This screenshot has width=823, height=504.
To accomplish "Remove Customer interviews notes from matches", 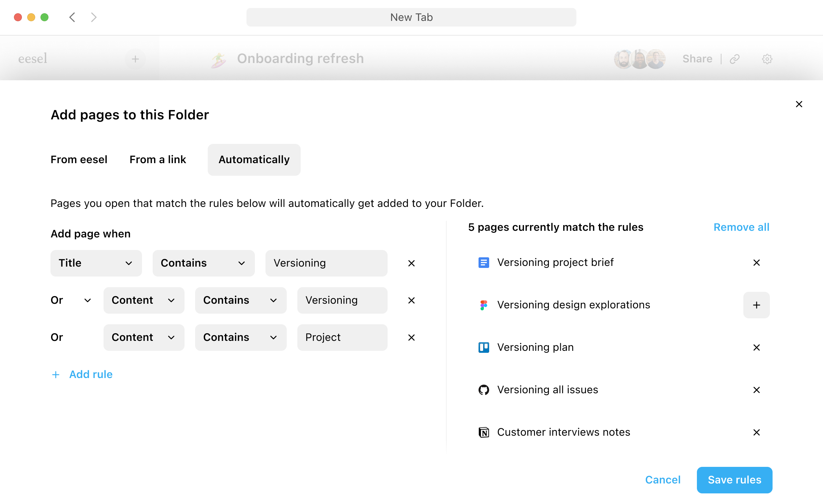I will pyautogui.click(x=756, y=432).
